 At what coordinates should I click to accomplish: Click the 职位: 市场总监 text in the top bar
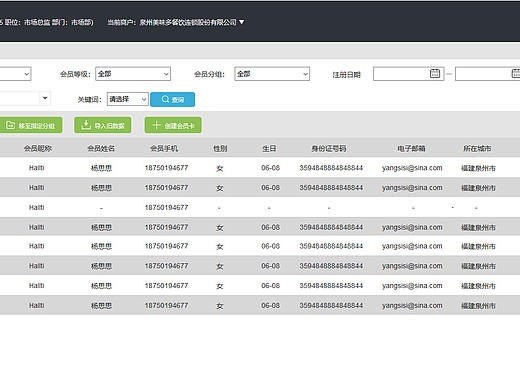tap(27, 22)
